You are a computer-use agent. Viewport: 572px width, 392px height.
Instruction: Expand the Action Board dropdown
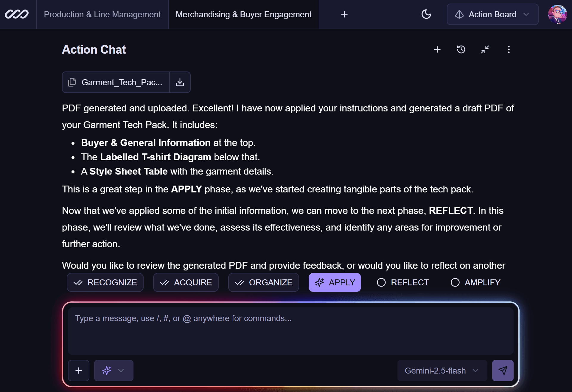tap(492, 14)
